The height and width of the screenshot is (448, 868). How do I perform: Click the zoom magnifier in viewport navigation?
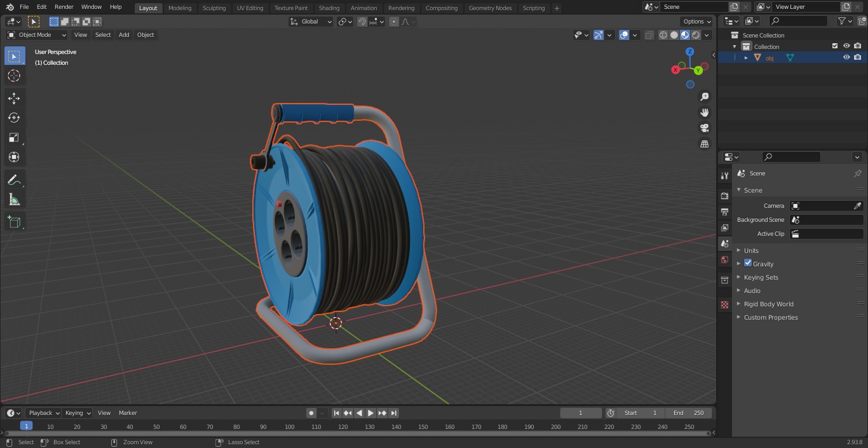pyautogui.click(x=704, y=97)
